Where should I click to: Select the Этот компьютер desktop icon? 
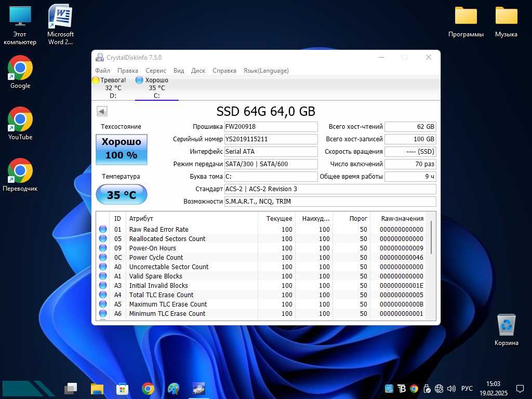(x=20, y=25)
